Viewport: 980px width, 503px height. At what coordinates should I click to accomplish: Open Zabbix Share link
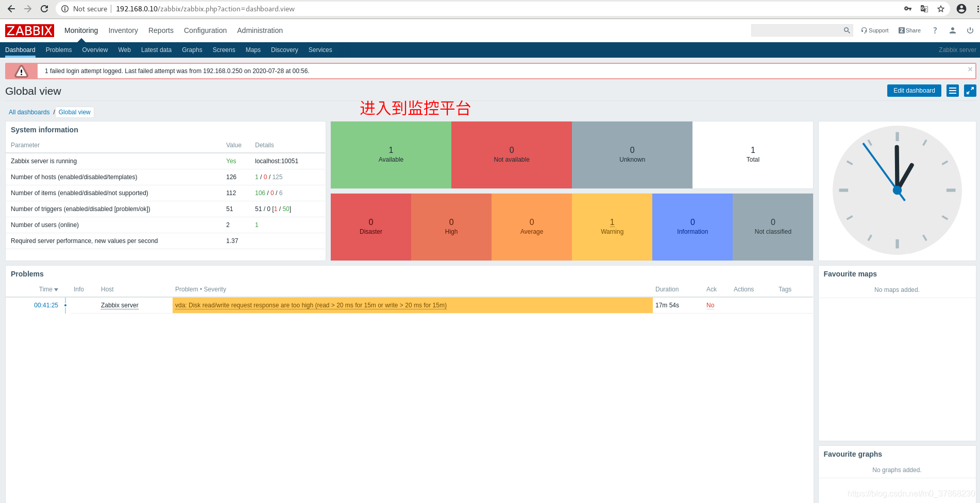click(909, 30)
